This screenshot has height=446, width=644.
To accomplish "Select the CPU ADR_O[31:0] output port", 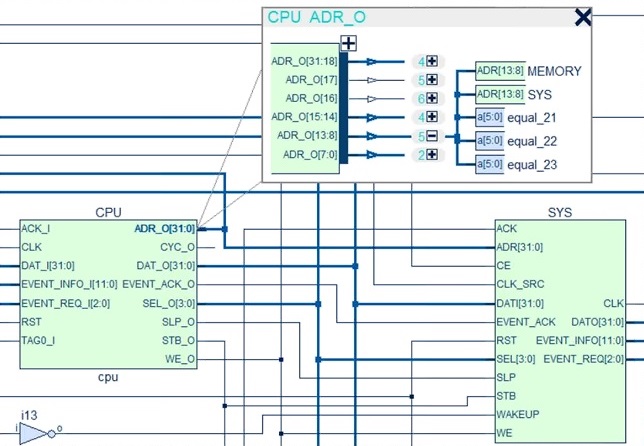I will click(164, 229).
